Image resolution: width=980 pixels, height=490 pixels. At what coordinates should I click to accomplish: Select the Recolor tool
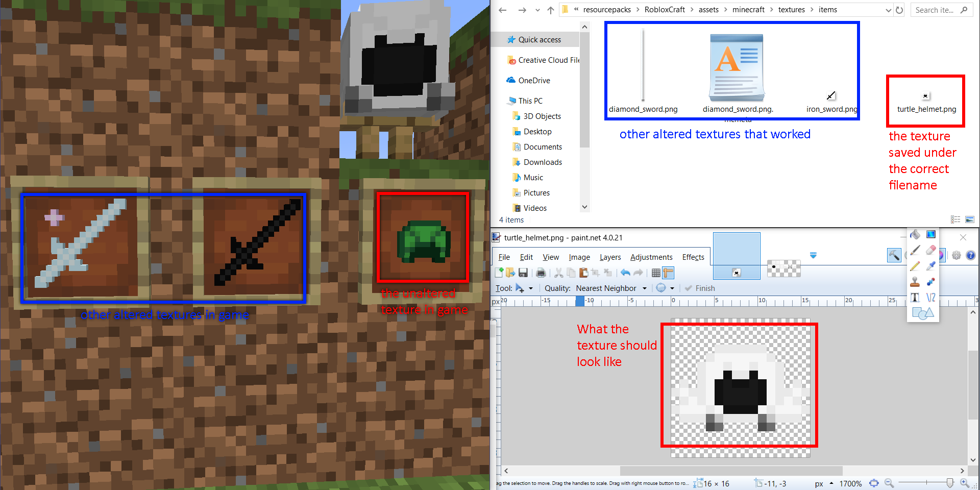point(931,282)
